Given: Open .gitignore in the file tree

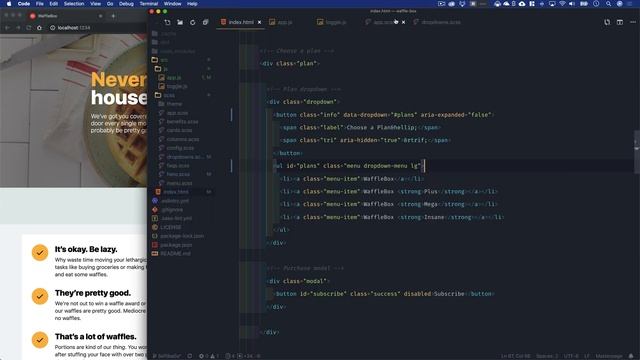Looking at the screenshot, I should point(168,209).
